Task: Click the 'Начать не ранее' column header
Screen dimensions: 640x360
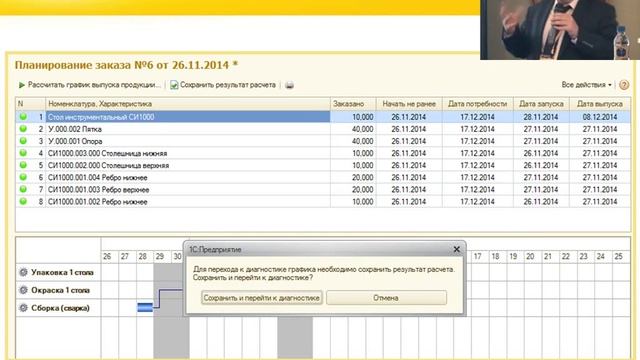Action: 409,104
